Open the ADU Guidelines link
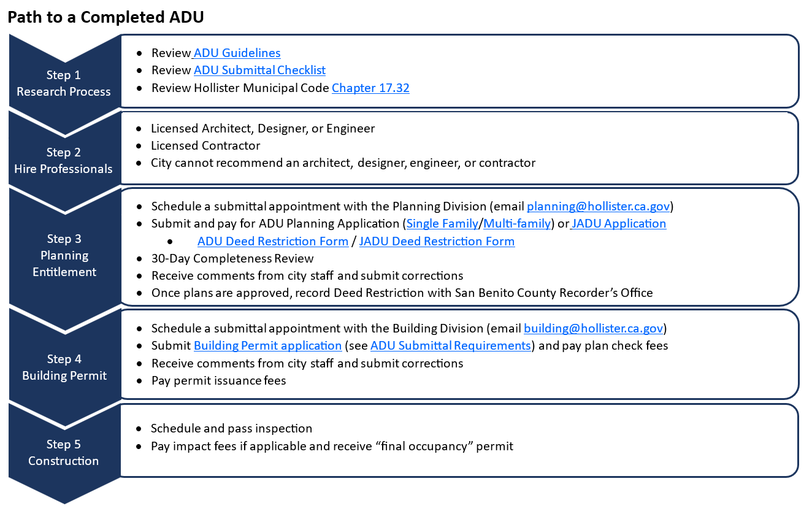812x511 pixels. pos(236,53)
